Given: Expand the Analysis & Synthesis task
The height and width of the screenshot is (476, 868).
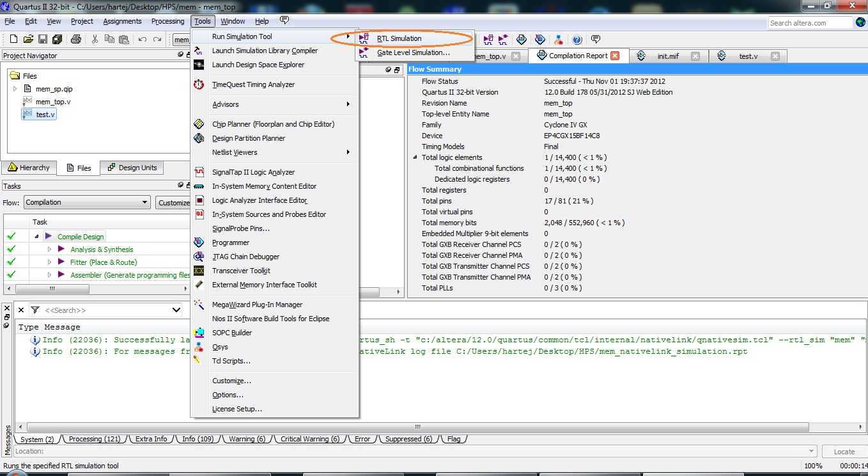Looking at the screenshot, I should pos(49,250).
